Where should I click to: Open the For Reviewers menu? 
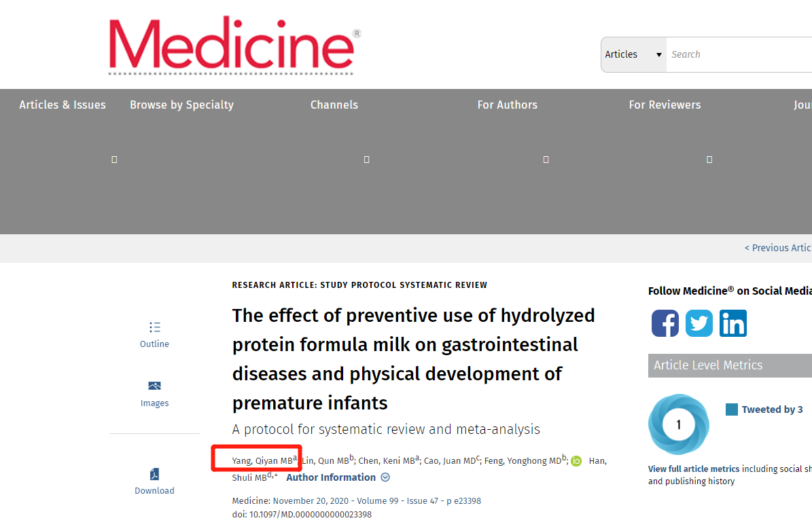(665, 105)
